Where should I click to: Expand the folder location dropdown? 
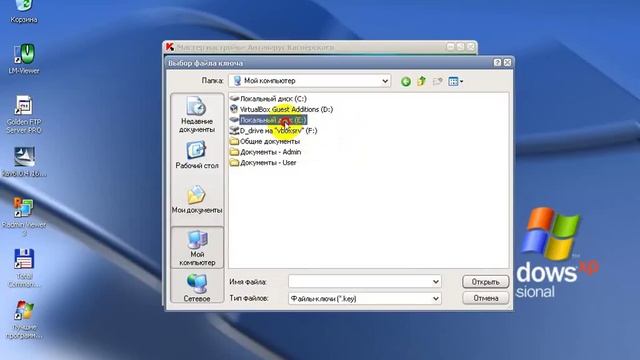tap(384, 81)
